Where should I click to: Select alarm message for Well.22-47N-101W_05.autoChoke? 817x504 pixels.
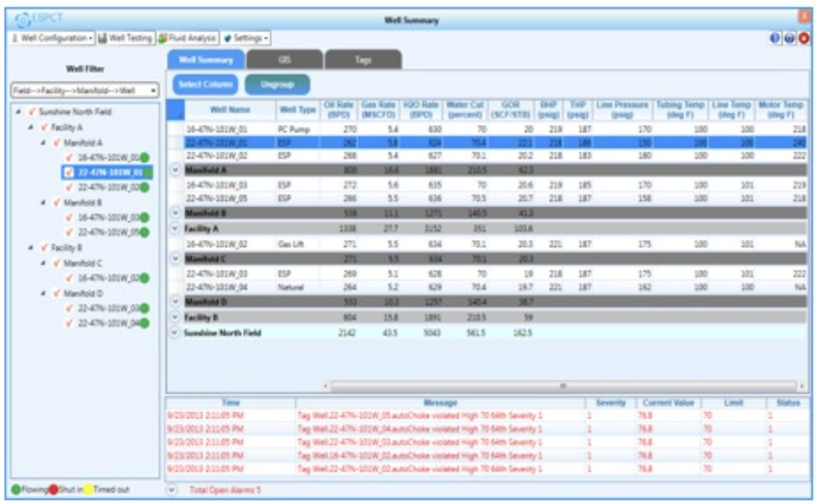click(x=420, y=415)
